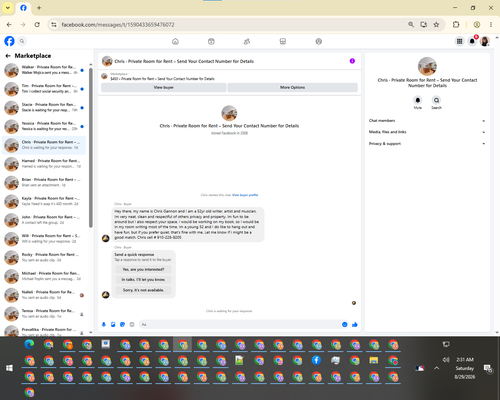Open the Facebook menu grid icon

(x=459, y=41)
